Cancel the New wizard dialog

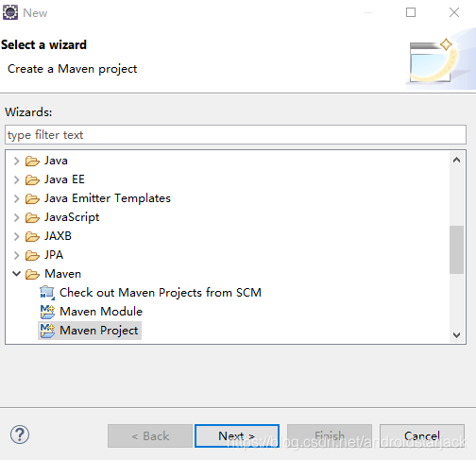422,436
